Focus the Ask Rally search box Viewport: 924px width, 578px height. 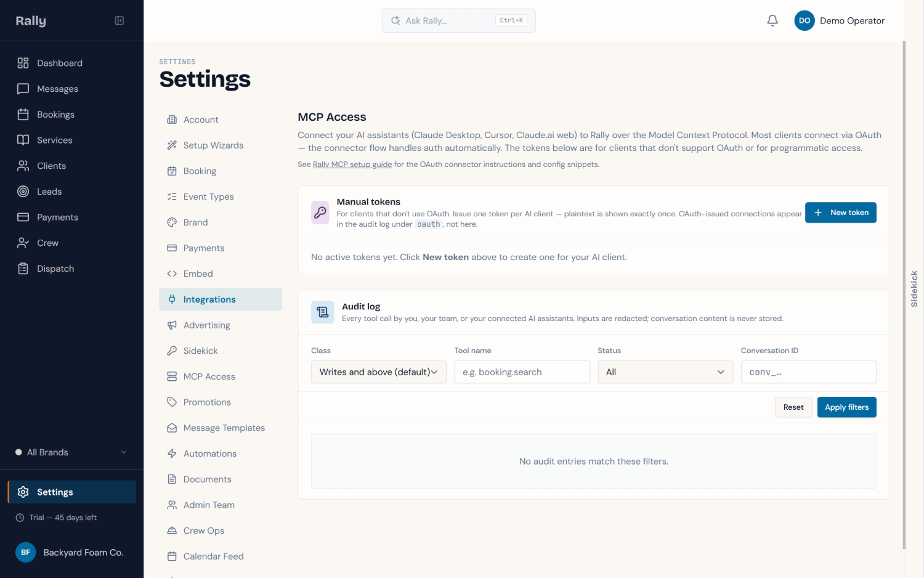point(459,20)
